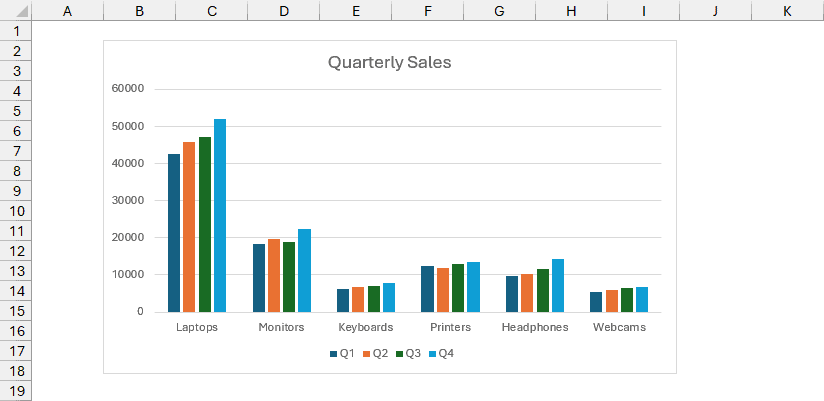
Task: Select row 17 header
Action: pyautogui.click(x=16, y=351)
